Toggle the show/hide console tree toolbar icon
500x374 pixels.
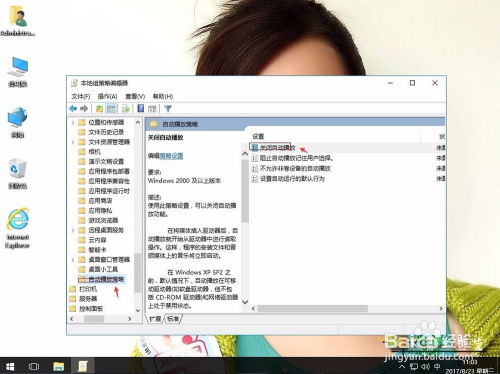pos(111,108)
